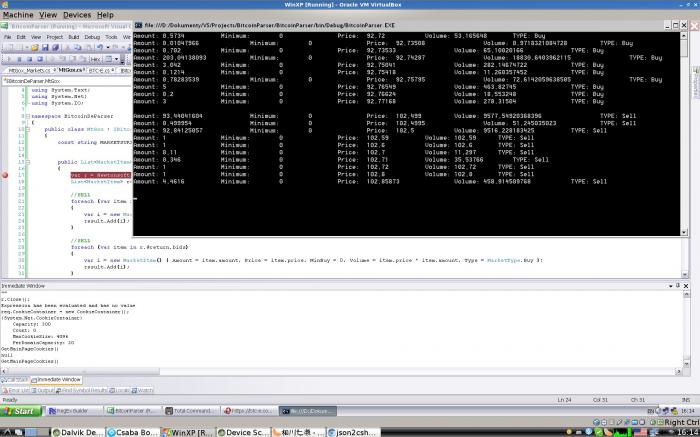
Task: Switch to Total Commander taskbar button
Action: pyautogui.click(x=191, y=411)
